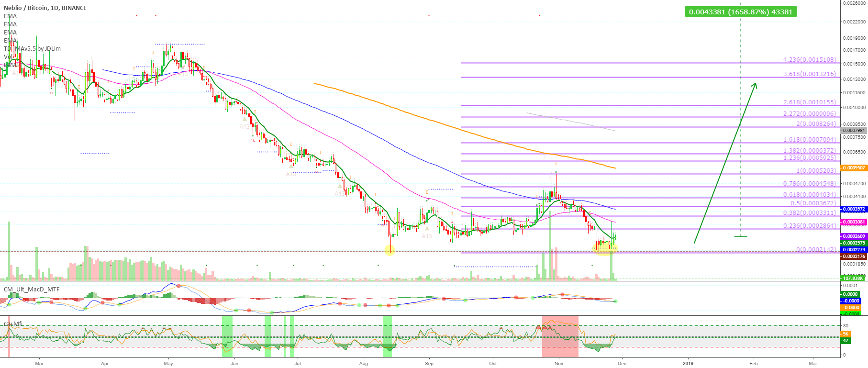
Task: Click the orange marker above the late-October peak
Action: click(x=556, y=164)
